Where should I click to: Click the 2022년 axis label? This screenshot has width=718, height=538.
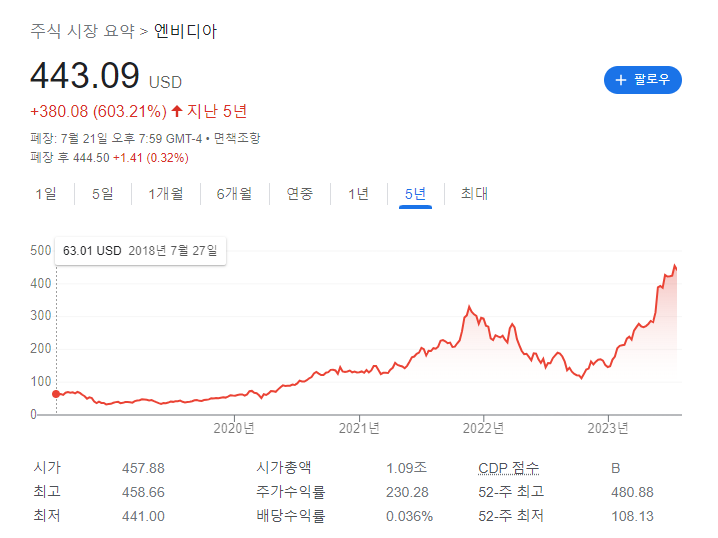coord(484,428)
